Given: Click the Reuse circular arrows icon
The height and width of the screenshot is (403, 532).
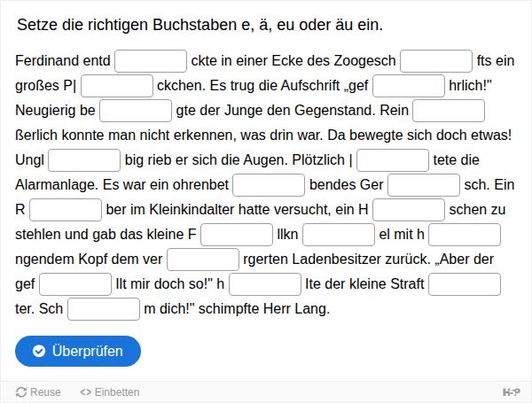Looking at the screenshot, I should 21,392.
